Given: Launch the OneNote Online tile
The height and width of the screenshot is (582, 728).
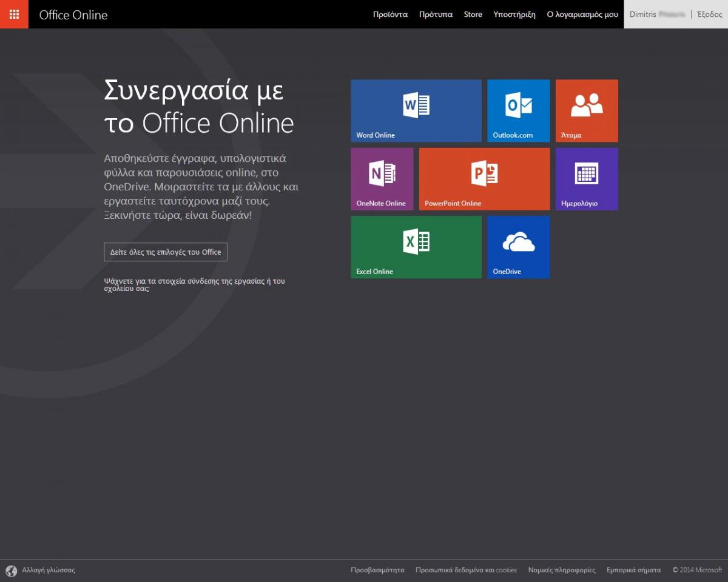Looking at the screenshot, I should tap(382, 179).
